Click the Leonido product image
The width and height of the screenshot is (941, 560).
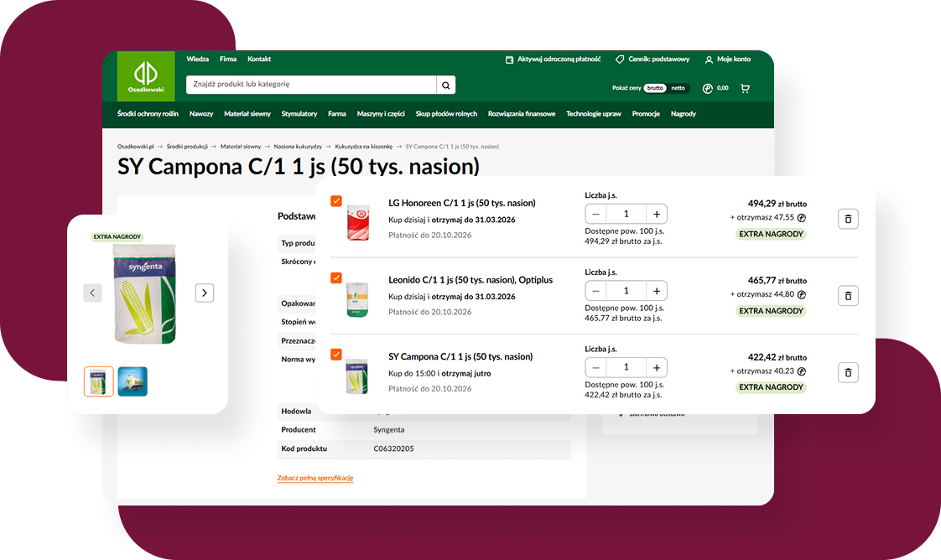(x=357, y=298)
